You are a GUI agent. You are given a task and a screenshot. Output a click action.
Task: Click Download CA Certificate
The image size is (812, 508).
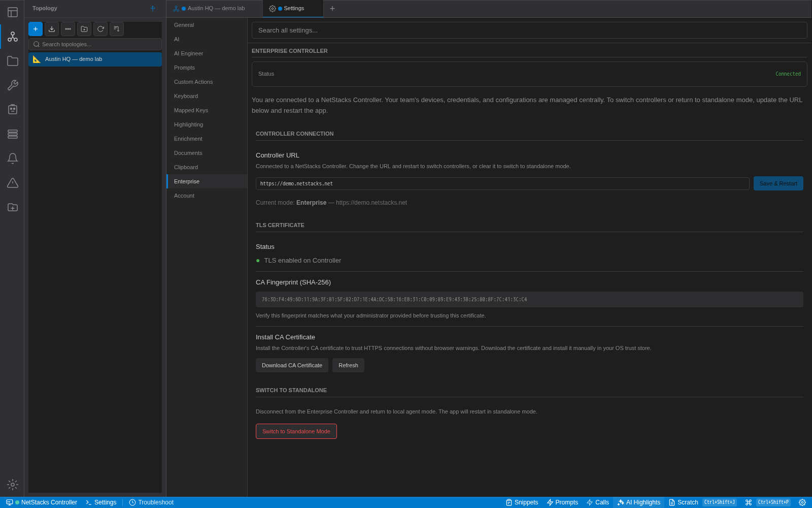[x=292, y=365]
